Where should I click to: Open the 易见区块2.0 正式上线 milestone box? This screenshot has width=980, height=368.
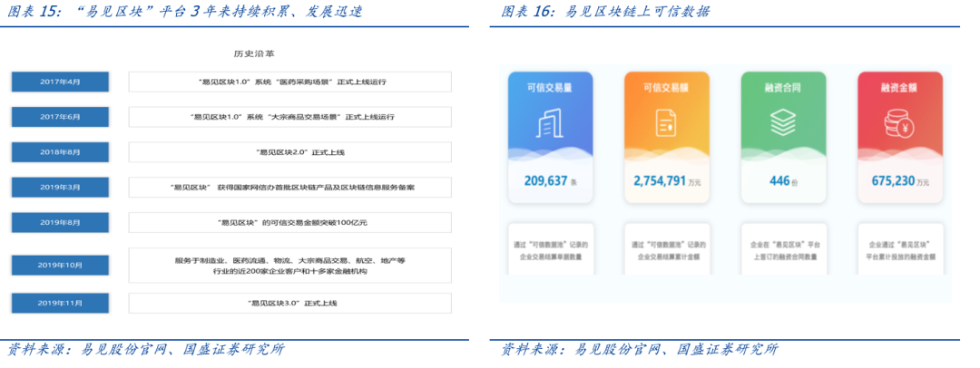pos(290,152)
